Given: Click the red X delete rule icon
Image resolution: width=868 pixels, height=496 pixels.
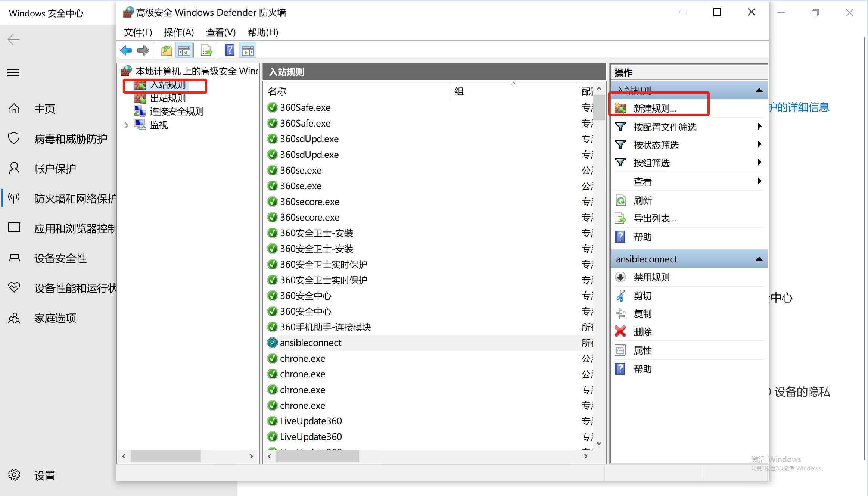Looking at the screenshot, I should tap(620, 331).
